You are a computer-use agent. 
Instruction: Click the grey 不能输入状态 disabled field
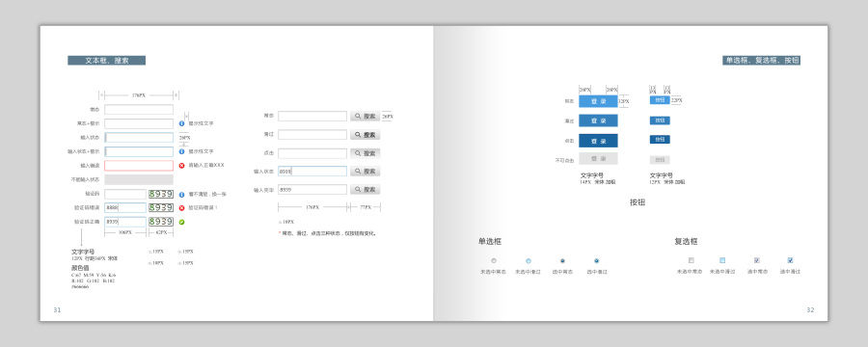pyautogui.click(x=139, y=180)
